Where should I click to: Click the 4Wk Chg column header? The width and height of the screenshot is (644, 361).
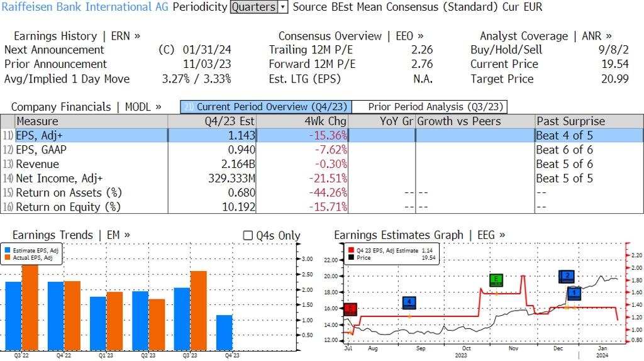point(302,121)
